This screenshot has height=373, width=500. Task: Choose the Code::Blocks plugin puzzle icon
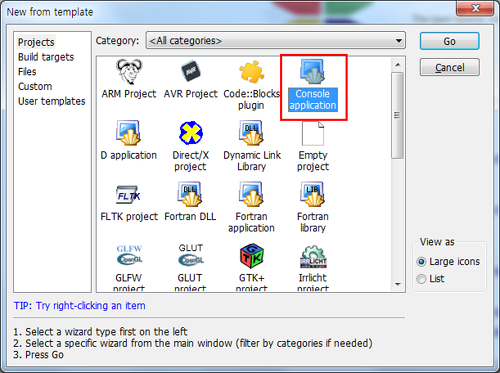tap(252, 71)
